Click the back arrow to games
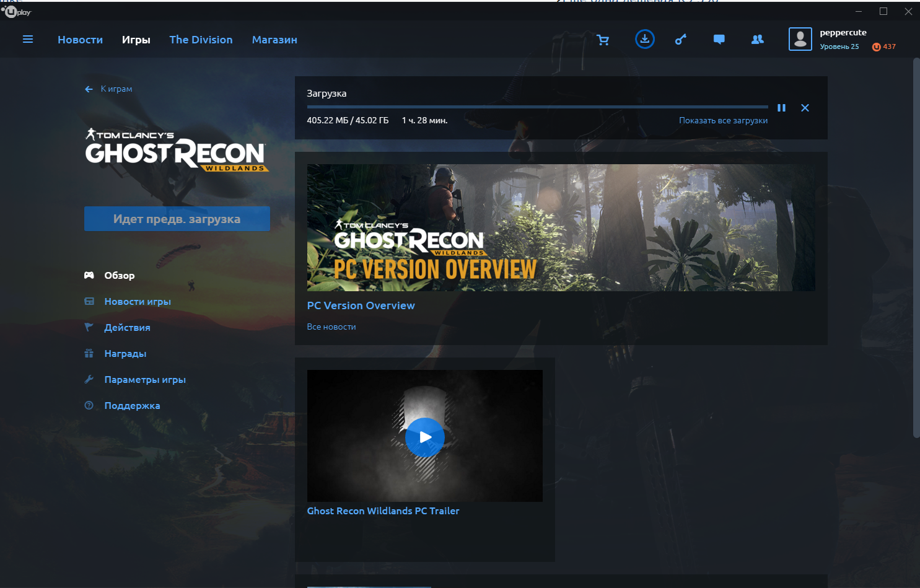 pyautogui.click(x=89, y=89)
